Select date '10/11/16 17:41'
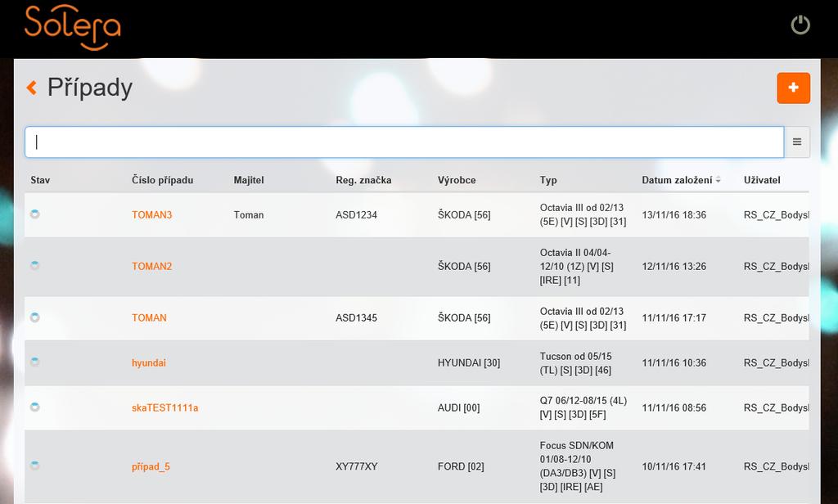This screenshot has width=838, height=504. [674, 466]
